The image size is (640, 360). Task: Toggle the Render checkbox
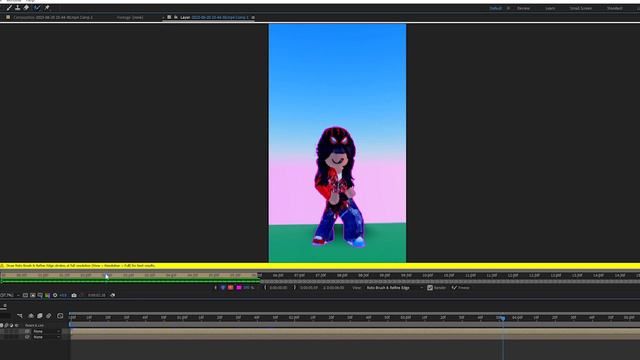(430, 288)
